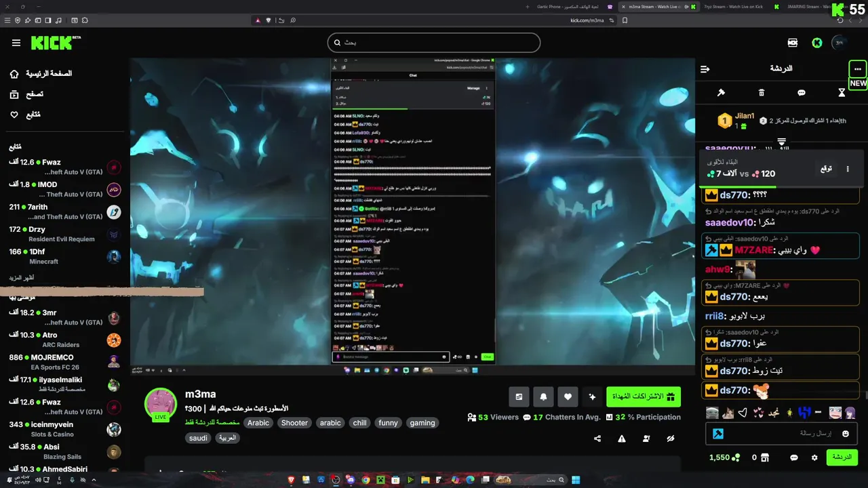Expand show more under following list
Viewport: 868px width, 488px height.
[21, 278]
